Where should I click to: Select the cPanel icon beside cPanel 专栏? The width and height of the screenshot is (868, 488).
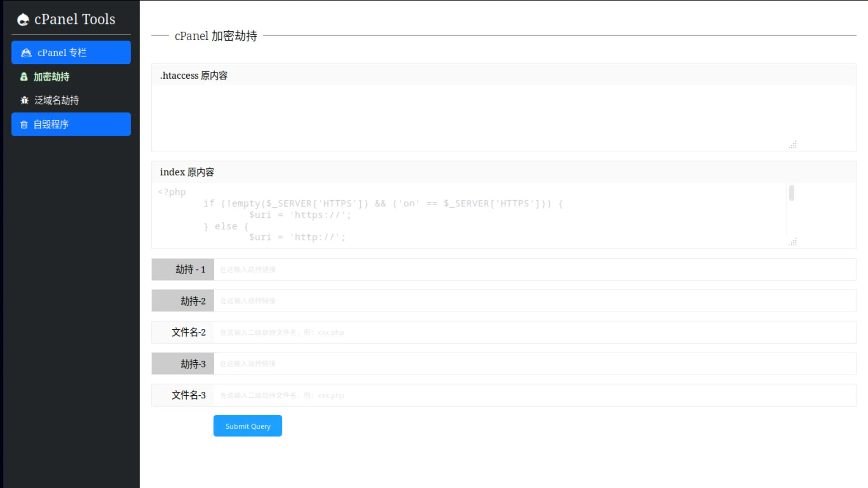point(26,52)
